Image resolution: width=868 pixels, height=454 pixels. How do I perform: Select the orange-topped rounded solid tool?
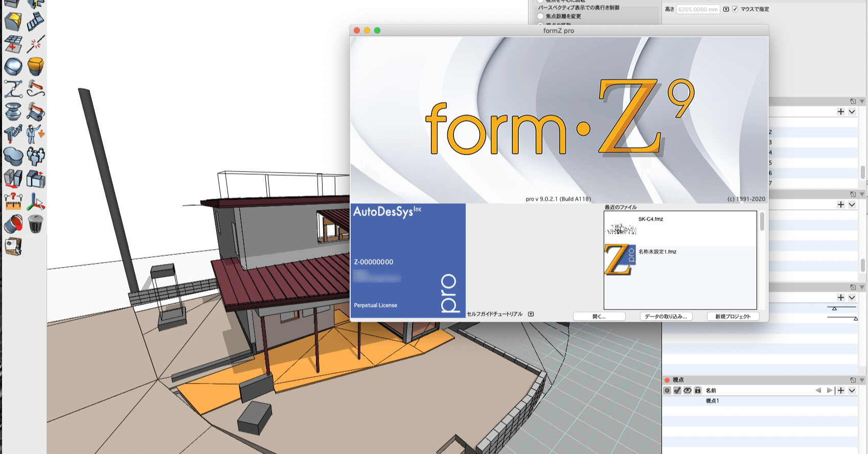pos(35,66)
